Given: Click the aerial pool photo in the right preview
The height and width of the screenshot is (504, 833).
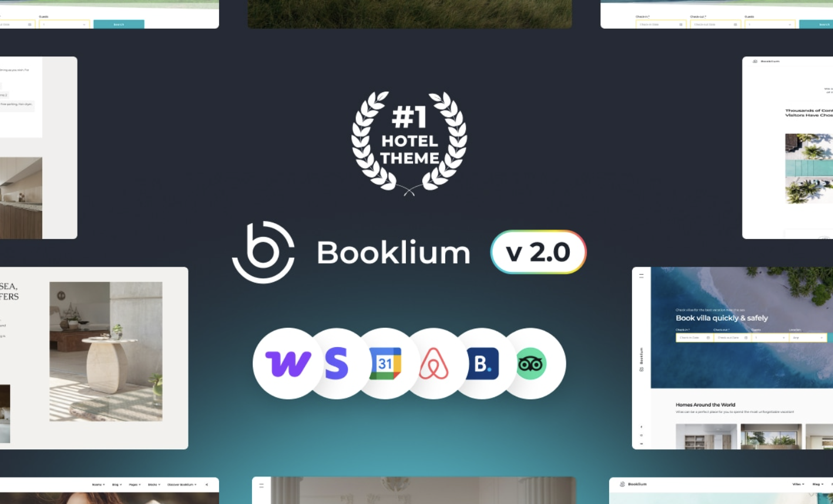Looking at the screenshot, I should (809, 169).
